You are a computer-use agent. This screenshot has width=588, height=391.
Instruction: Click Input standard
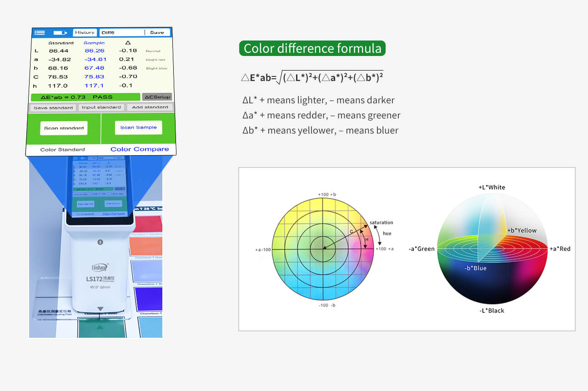click(101, 107)
